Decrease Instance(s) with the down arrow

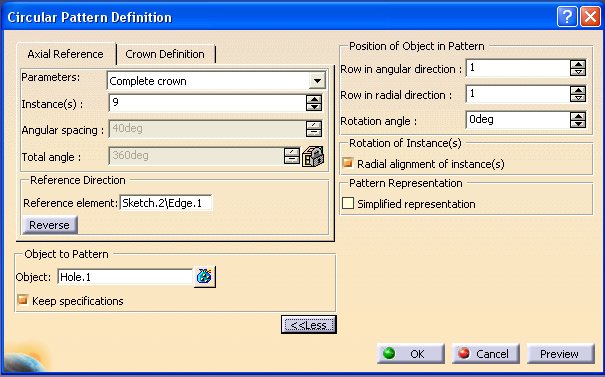tap(314, 107)
